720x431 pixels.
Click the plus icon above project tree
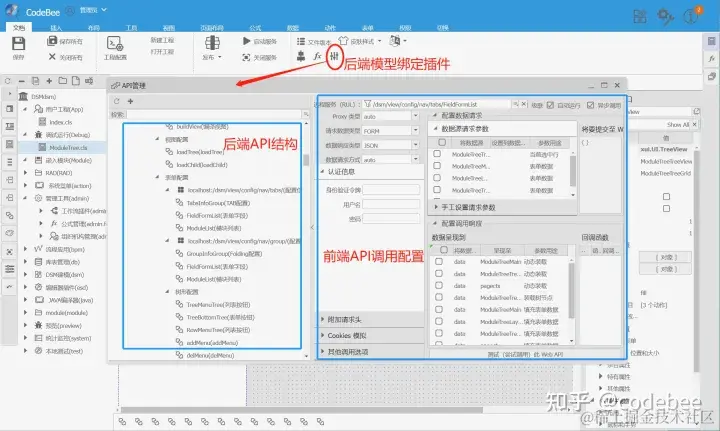point(49,81)
